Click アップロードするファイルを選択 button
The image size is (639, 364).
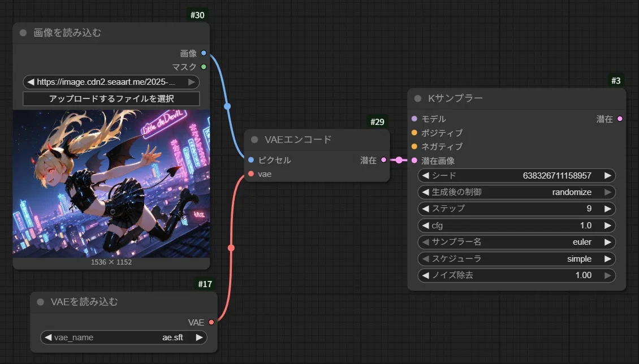coord(111,99)
